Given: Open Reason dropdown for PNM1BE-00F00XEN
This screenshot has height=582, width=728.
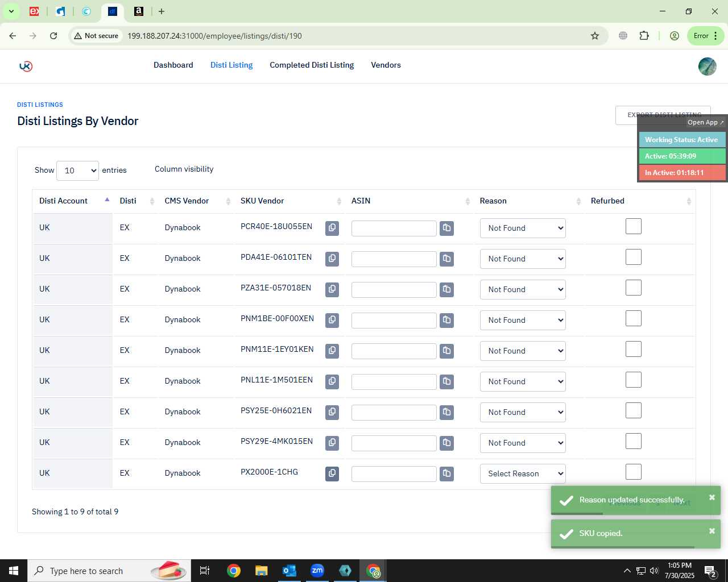Looking at the screenshot, I should coord(523,320).
